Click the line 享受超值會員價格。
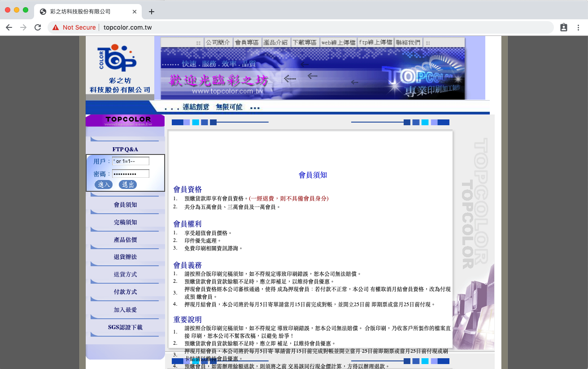Image resolution: width=588 pixels, height=369 pixels. (x=208, y=233)
